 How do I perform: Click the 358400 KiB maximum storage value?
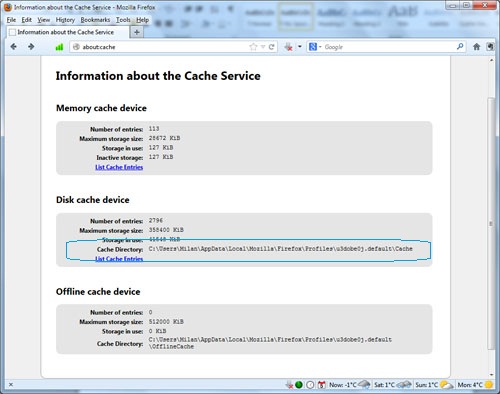coord(166,230)
